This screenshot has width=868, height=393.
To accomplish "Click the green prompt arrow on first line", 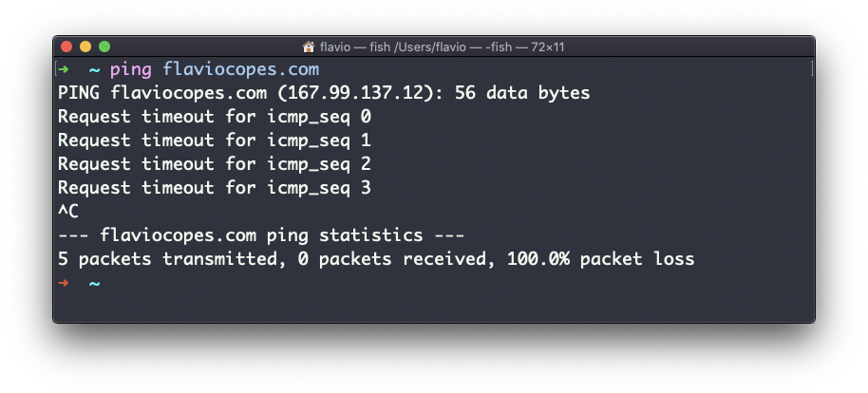I will coord(63,69).
